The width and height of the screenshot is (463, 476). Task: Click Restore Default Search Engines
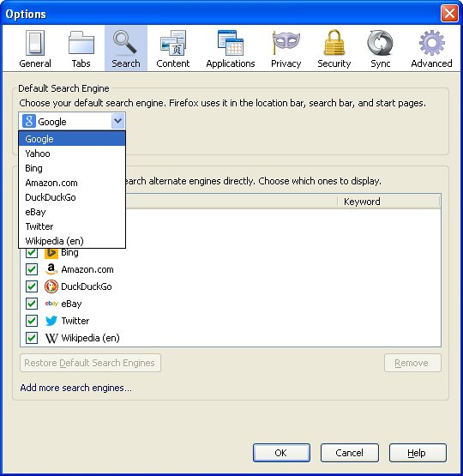[90, 363]
